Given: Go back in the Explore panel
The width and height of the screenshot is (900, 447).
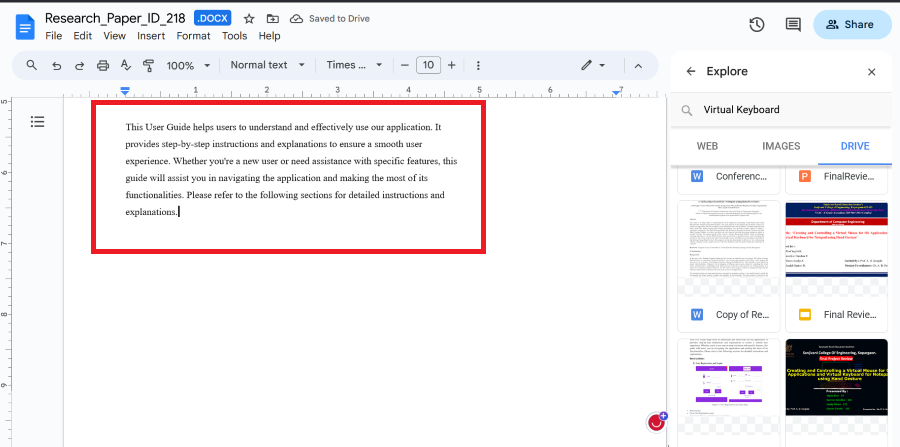Looking at the screenshot, I should point(691,72).
